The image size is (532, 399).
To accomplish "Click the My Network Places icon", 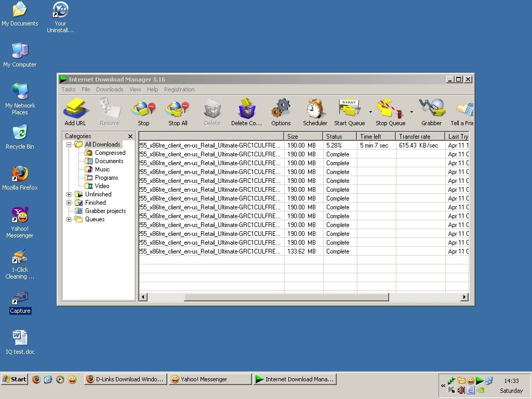I will click(x=20, y=99).
